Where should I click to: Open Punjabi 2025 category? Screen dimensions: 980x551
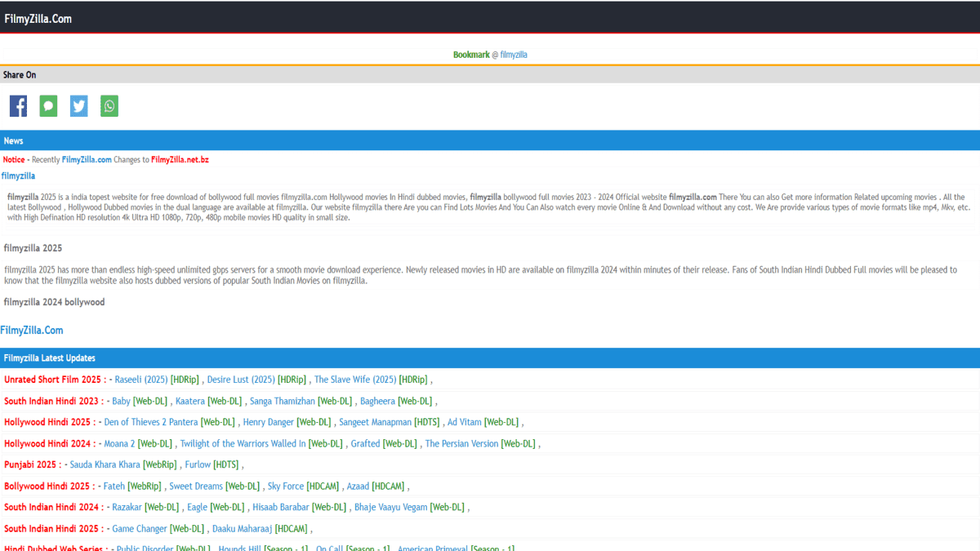click(30, 464)
